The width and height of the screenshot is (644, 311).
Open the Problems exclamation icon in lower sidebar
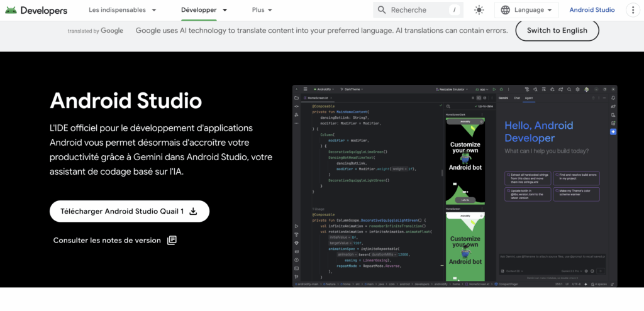point(296,259)
